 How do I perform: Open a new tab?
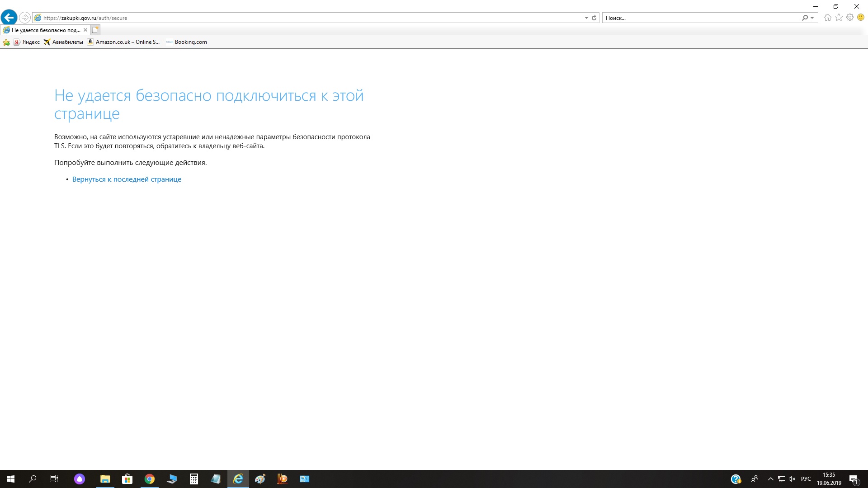pyautogui.click(x=95, y=30)
